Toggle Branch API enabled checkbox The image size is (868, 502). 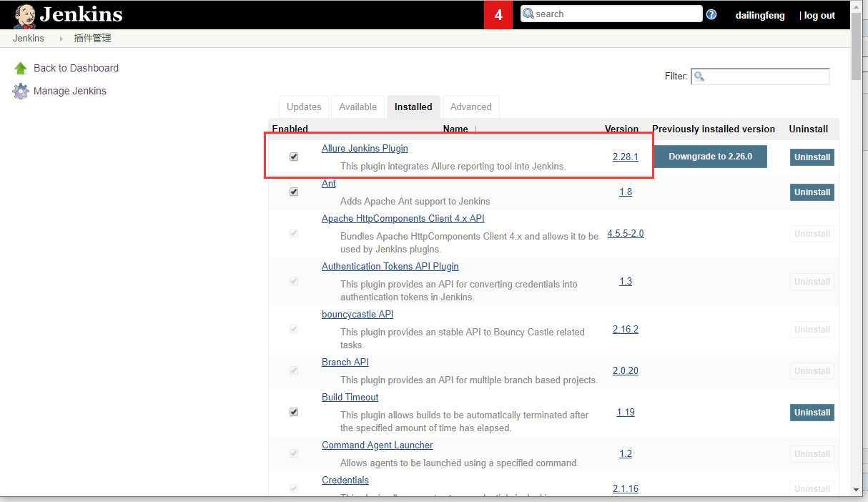[x=293, y=370]
